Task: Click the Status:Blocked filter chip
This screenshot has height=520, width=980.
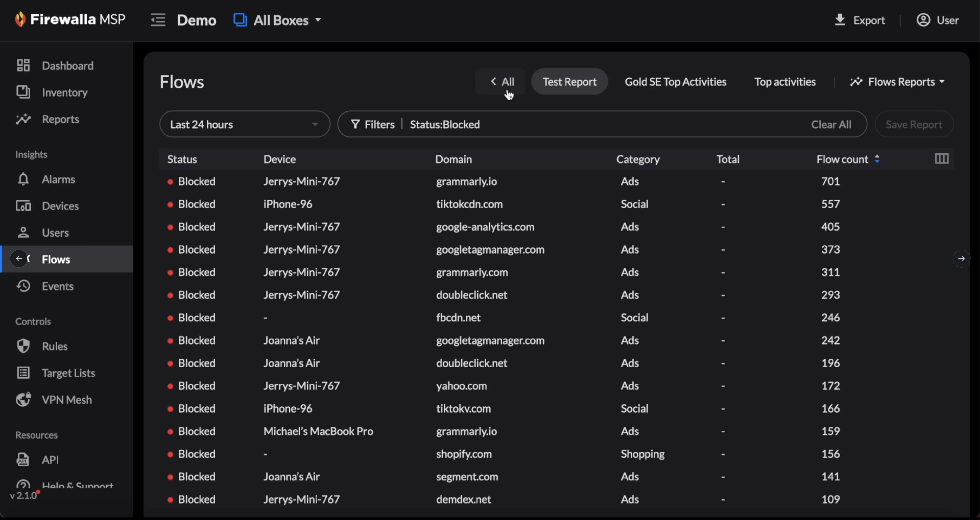Action: (x=445, y=125)
